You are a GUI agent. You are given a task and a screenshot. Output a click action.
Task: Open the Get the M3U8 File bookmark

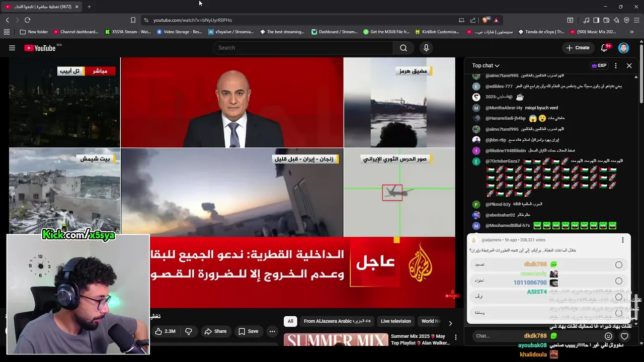coord(385,32)
